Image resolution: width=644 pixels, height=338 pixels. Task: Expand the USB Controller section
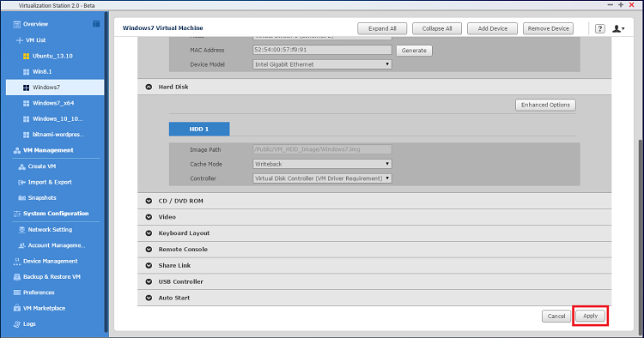click(x=149, y=281)
